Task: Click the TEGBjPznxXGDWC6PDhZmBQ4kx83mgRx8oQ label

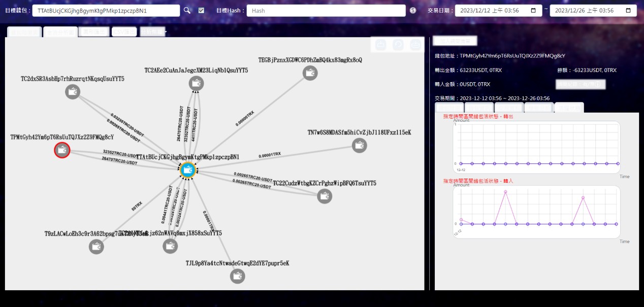Action: (310, 60)
